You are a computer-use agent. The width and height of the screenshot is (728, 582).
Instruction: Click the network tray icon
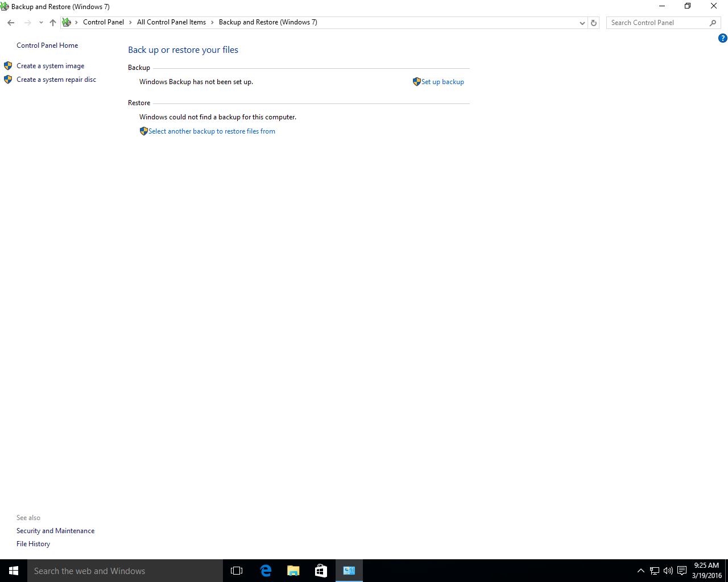(x=655, y=571)
